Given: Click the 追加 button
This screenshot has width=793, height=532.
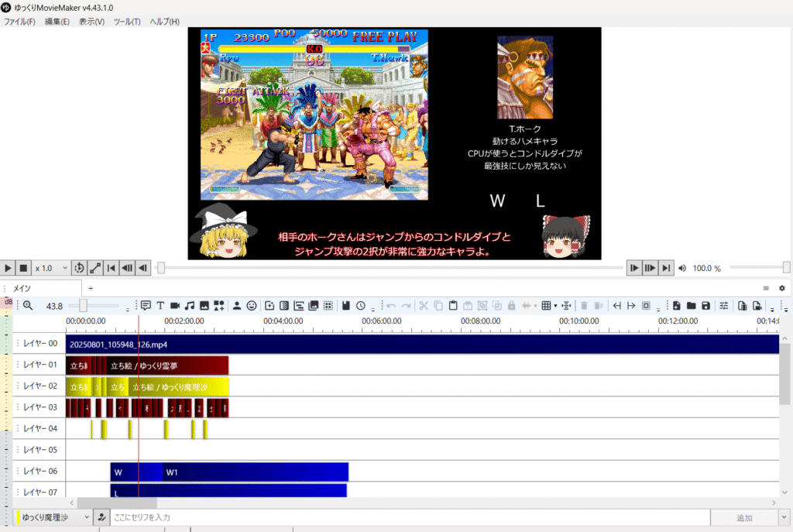Looking at the screenshot, I should coord(744,517).
